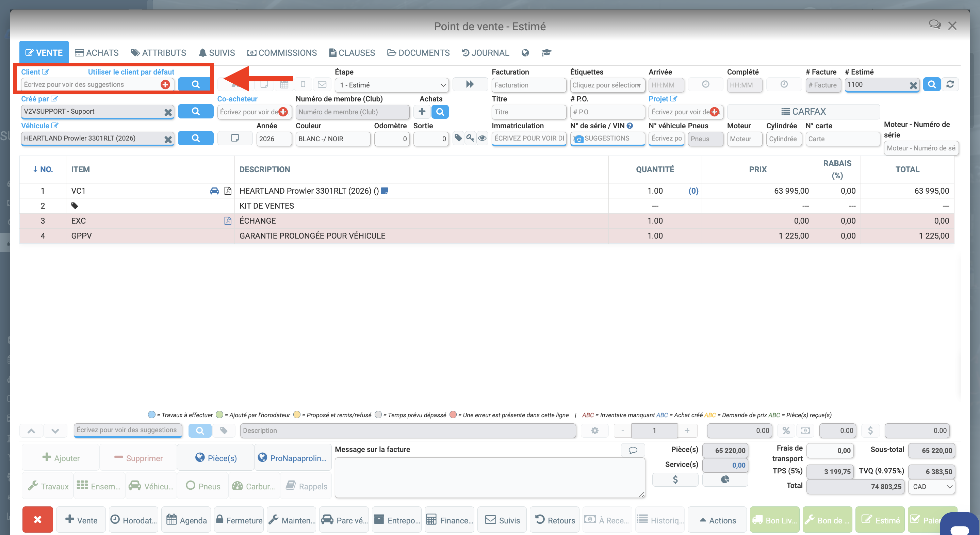
Task: Click the pie chart button under Service(s)
Action: (x=725, y=480)
